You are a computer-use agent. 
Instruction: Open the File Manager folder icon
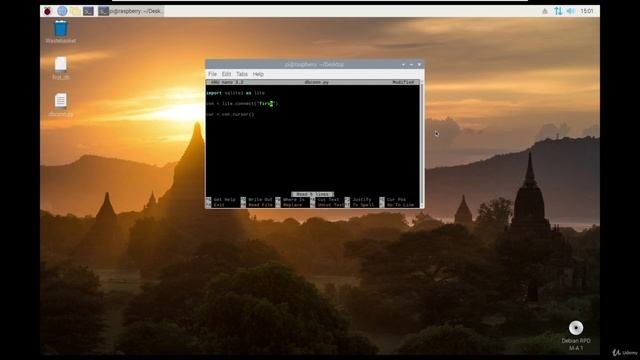click(x=75, y=11)
